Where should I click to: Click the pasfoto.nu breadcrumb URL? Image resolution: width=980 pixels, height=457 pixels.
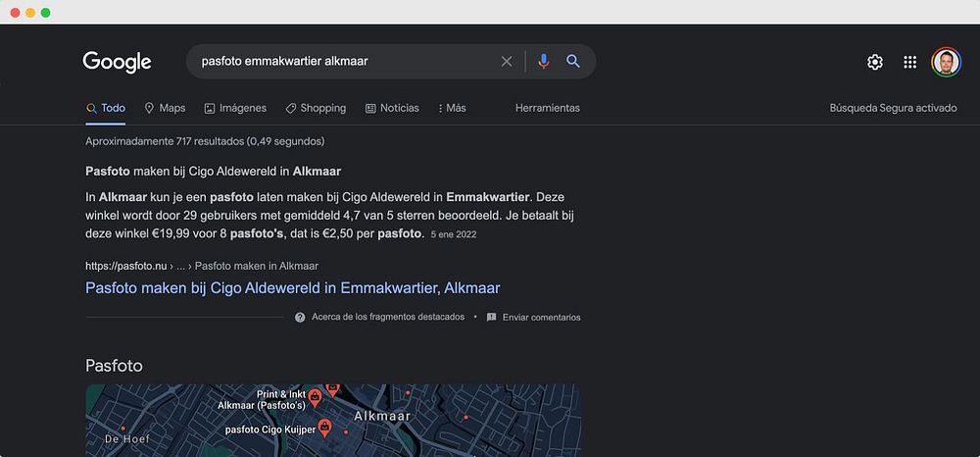(202, 267)
